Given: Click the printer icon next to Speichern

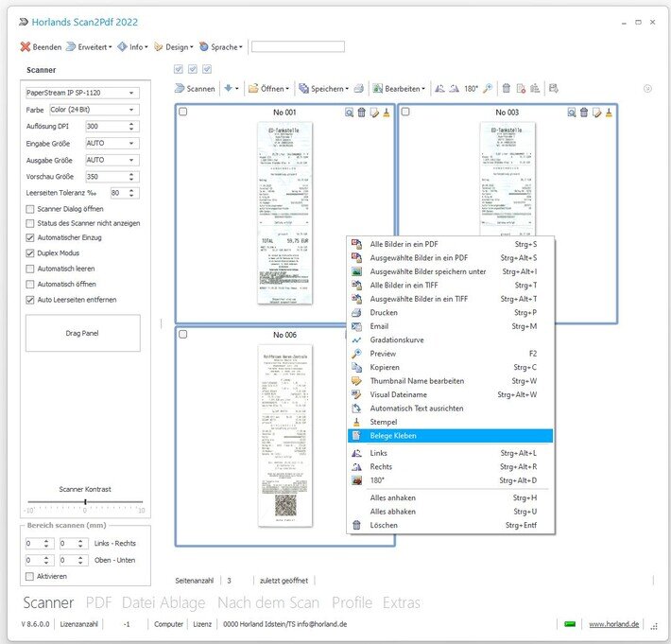Looking at the screenshot, I should (359, 89).
